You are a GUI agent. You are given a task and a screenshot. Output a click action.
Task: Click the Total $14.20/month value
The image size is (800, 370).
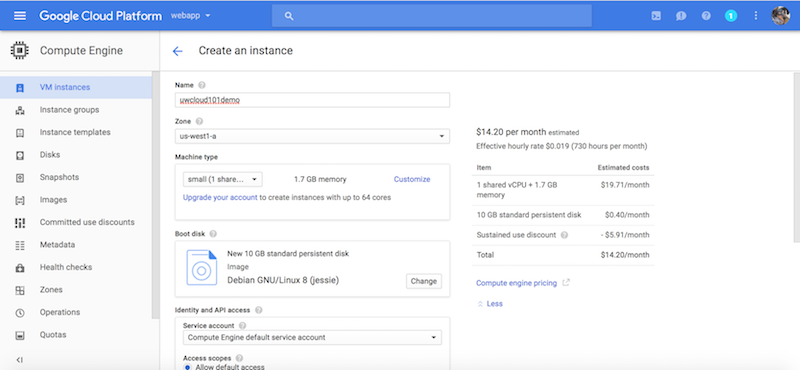[x=625, y=255]
